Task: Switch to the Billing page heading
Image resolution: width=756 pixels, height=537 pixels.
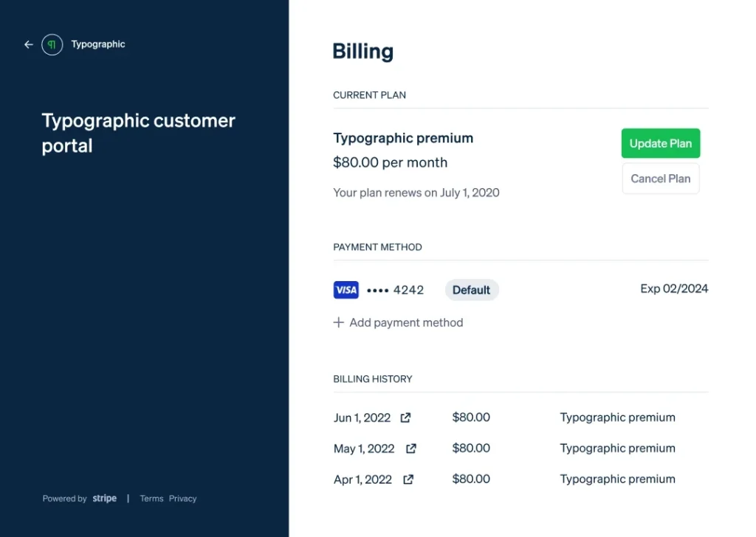Action: point(362,51)
